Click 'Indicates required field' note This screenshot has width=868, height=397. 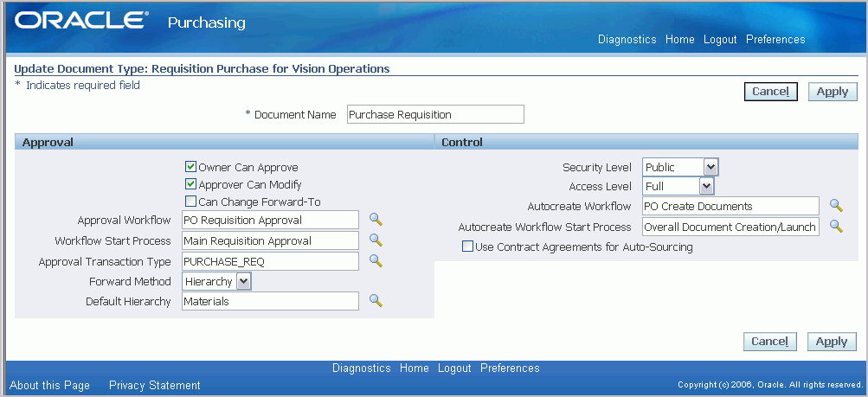pyautogui.click(x=83, y=85)
